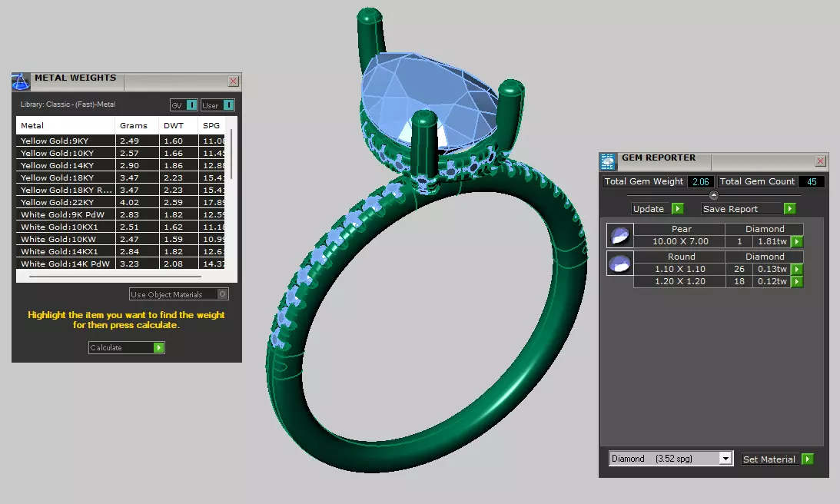Click green arrow on the 0.12tw row
This screenshot has height=504, width=840.
(797, 282)
